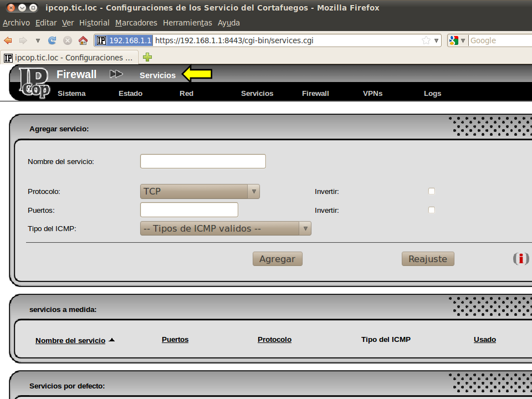Sort by Nombre del servicio column link

click(70, 340)
